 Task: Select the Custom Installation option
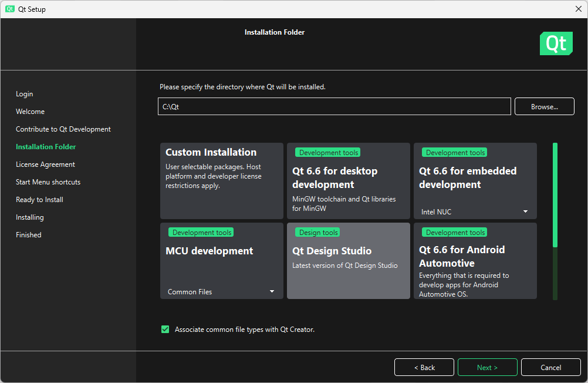(221, 181)
